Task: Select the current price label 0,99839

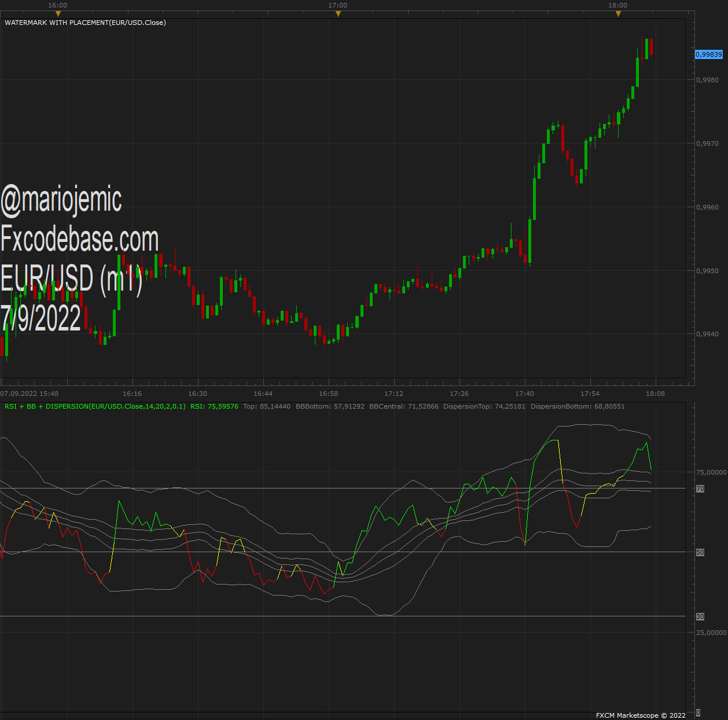Action: (x=709, y=54)
